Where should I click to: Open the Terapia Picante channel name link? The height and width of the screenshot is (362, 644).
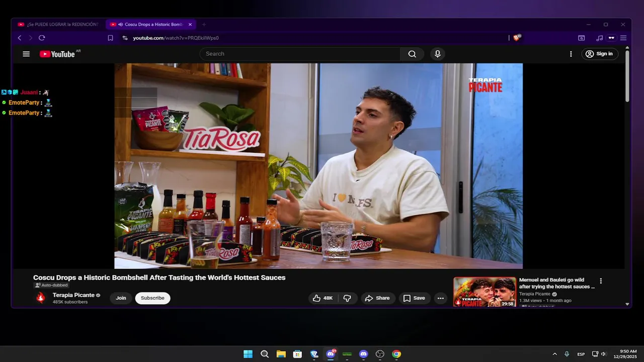73,295
